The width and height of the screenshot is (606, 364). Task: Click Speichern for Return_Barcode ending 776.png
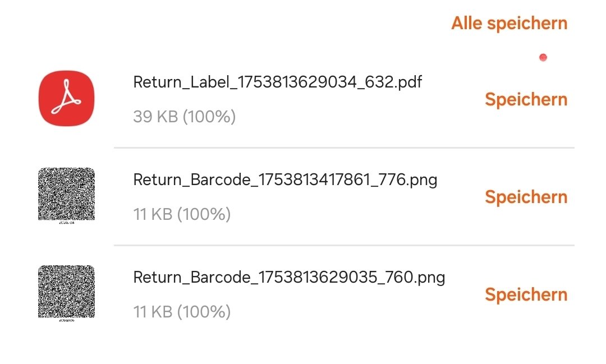[x=526, y=197]
